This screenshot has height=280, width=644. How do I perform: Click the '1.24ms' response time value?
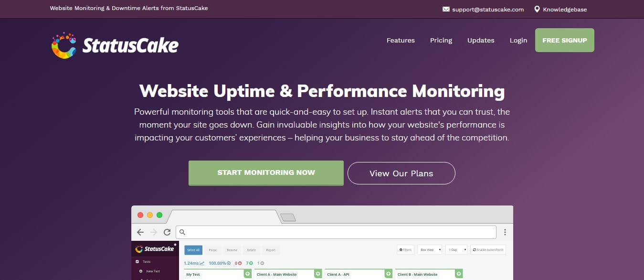(191, 263)
